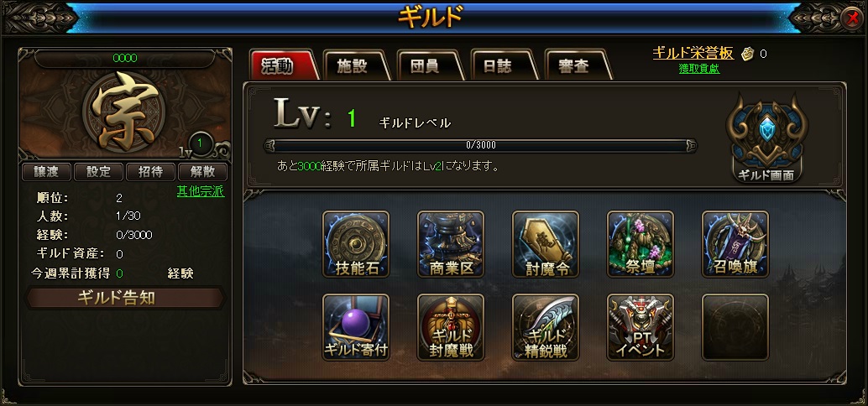Screen dimensions: 868x406
Task: Switch to the 施設 tab
Action: point(355,65)
